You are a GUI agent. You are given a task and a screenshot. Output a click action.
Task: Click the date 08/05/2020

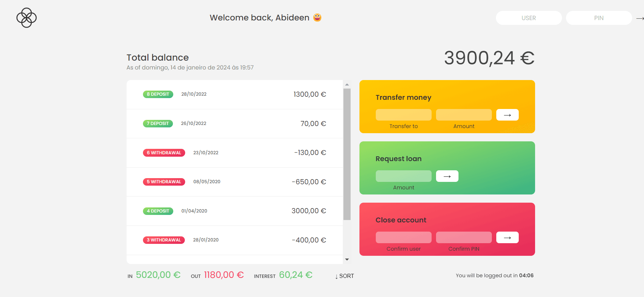click(207, 182)
